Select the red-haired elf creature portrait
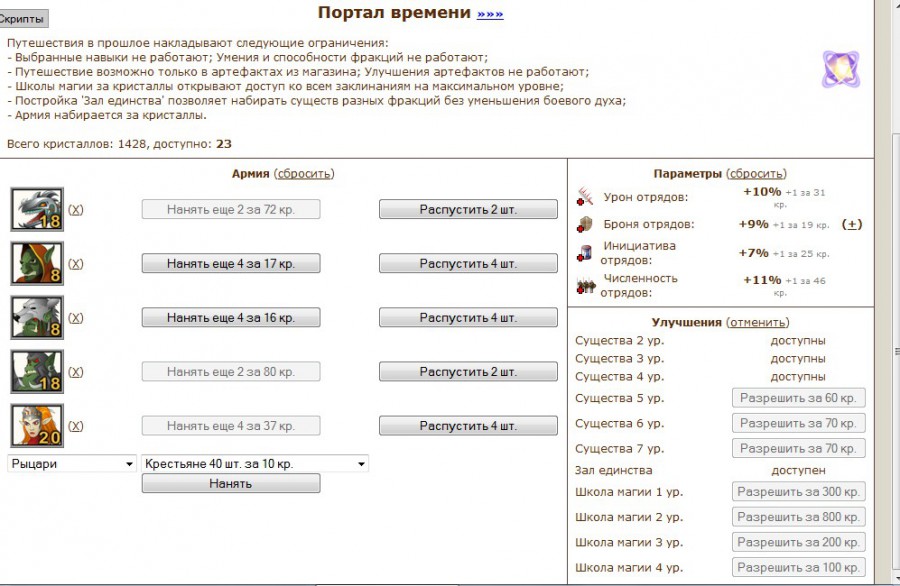This screenshot has width=900, height=586. pos(37,426)
